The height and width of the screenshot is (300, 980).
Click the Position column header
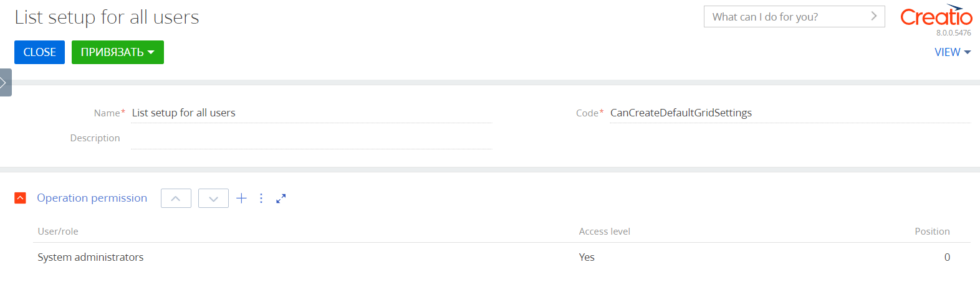click(932, 232)
